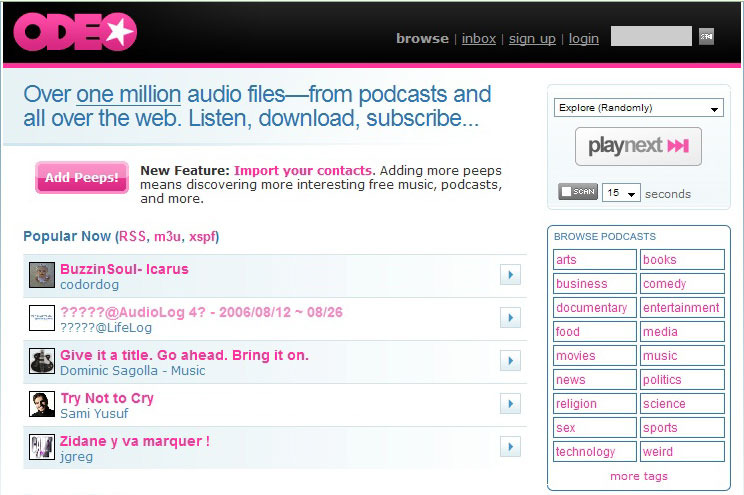Open ?????@LifeLog avatar thumbnail
This screenshot has width=744, height=495.
tap(42, 318)
